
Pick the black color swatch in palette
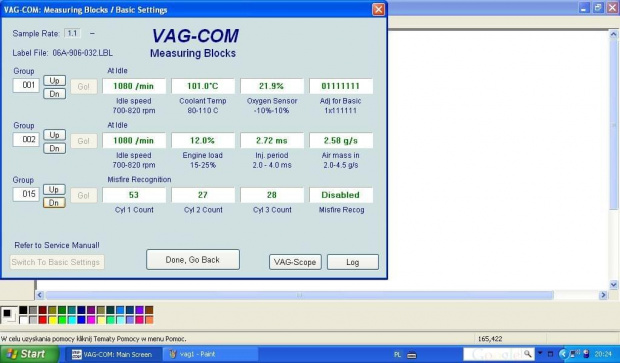23,310
